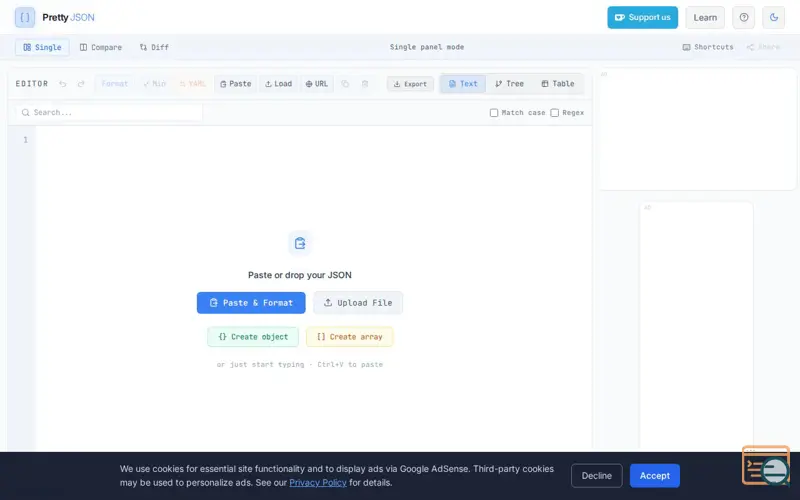Open the Shortcuts panel

[708, 47]
